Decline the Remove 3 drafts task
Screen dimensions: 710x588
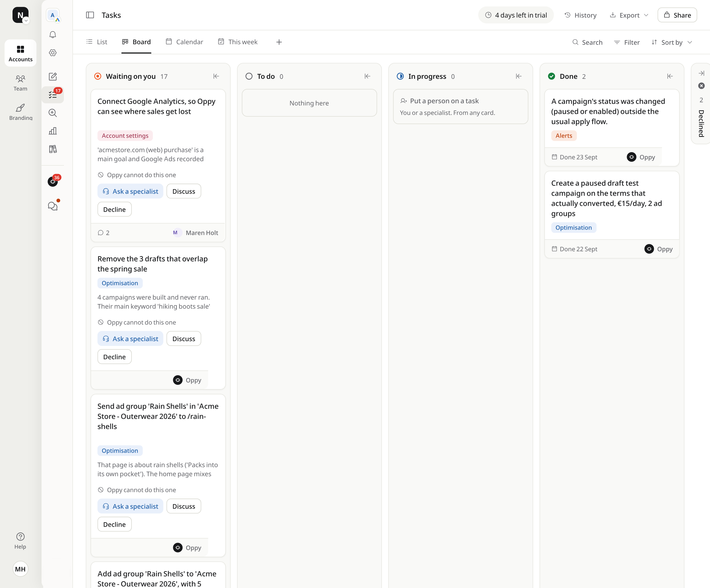[x=114, y=357]
